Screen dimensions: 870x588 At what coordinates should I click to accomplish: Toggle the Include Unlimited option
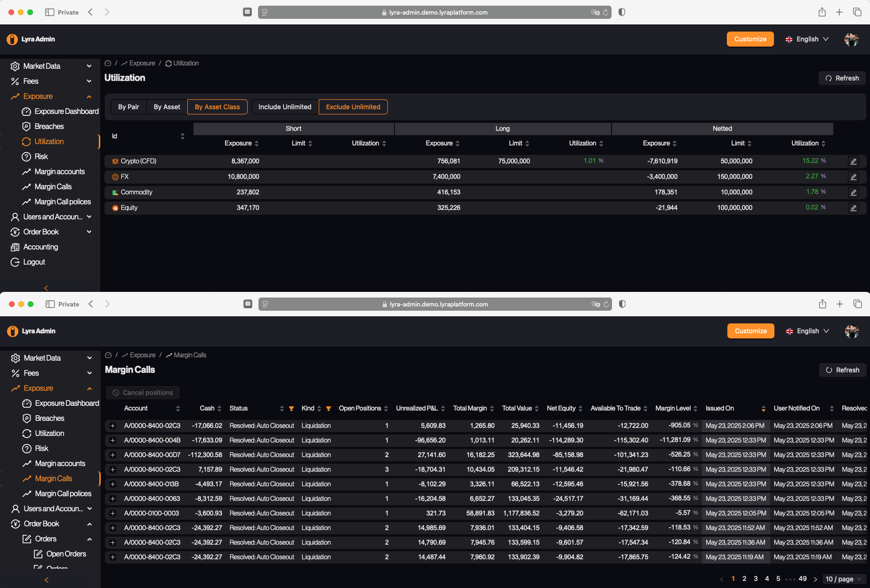click(x=285, y=107)
